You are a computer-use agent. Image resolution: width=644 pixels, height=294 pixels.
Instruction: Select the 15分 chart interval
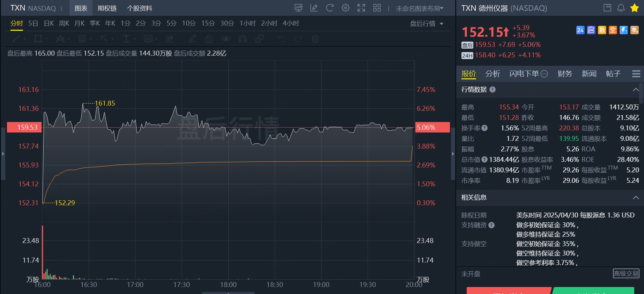[x=208, y=23]
